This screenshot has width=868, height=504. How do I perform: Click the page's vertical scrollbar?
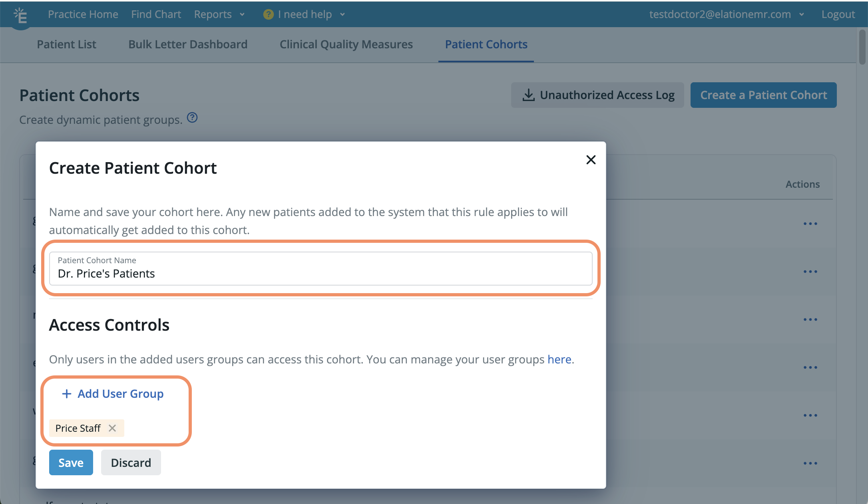862,47
